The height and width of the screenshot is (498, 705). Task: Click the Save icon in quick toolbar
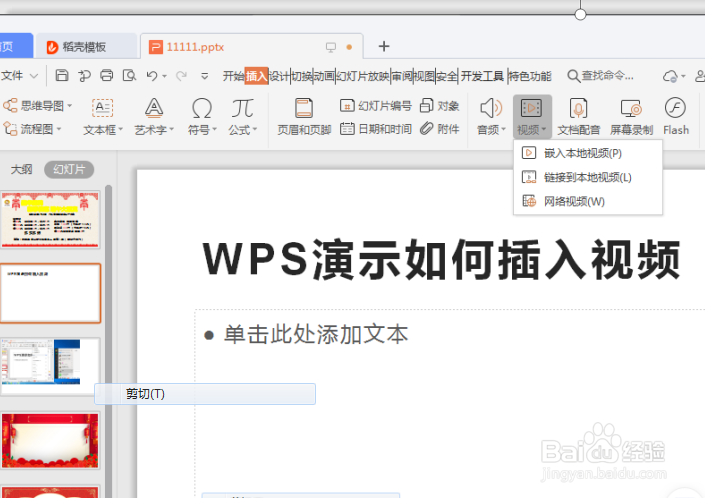62,76
